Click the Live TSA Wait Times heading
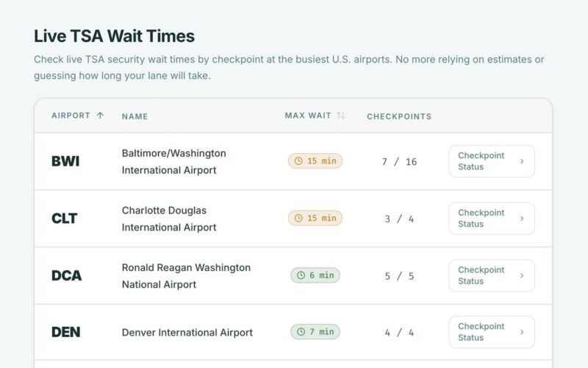Screen dimensions: 588x368 click(114, 36)
